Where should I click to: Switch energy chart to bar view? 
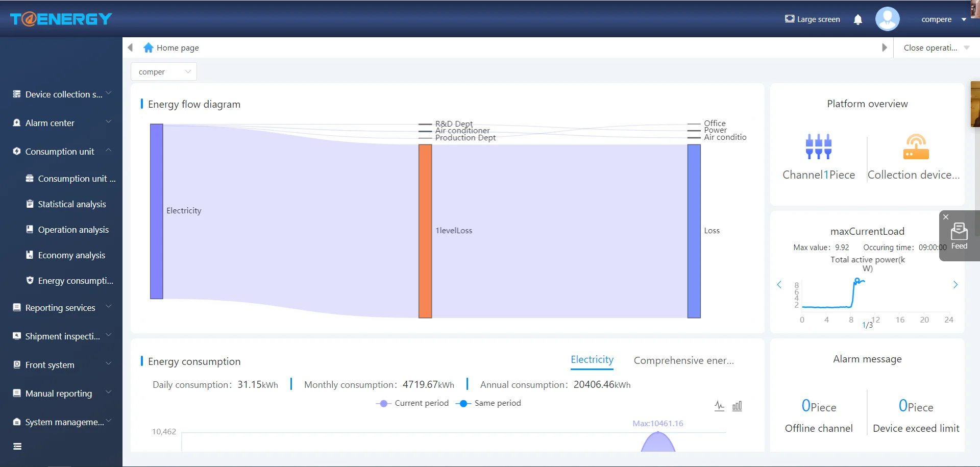[x=737, y=406]
